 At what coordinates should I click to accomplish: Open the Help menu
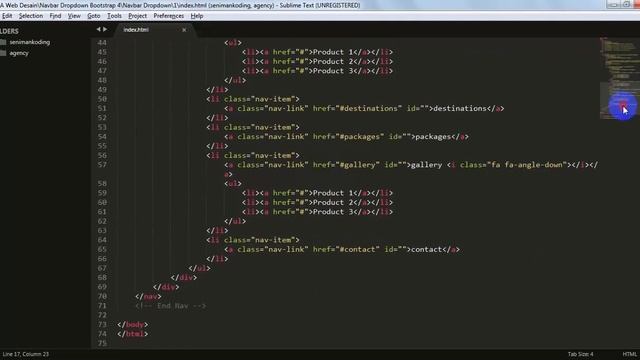pos(197,16)
